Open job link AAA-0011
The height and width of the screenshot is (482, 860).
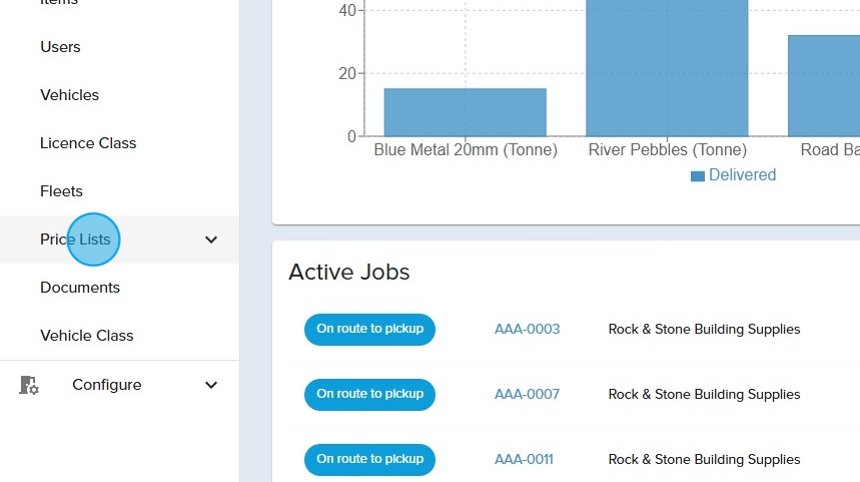(x=524, y=459)
